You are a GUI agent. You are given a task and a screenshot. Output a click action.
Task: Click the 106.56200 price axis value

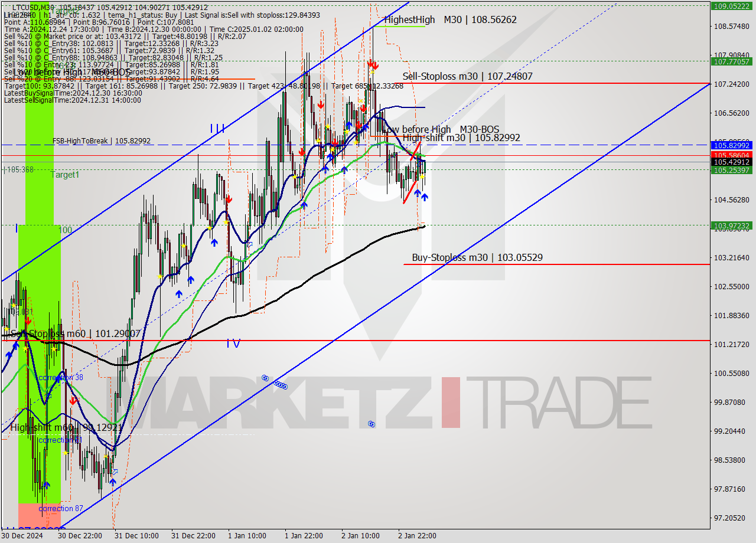[x=731, y=113]
